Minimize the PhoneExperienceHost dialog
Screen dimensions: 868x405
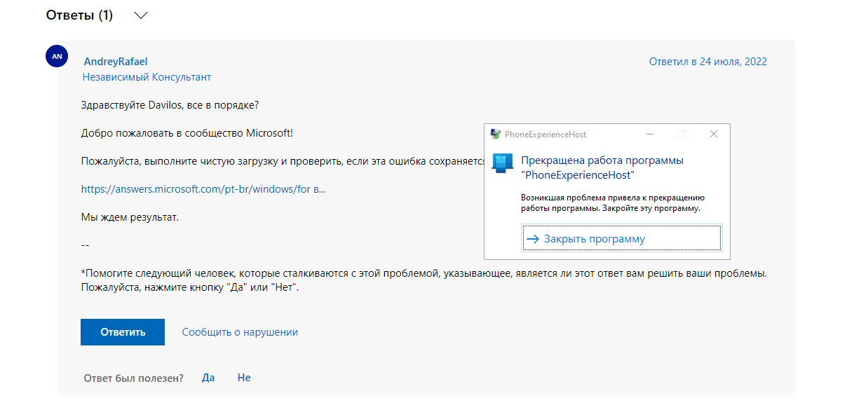(x=651, y=134)
